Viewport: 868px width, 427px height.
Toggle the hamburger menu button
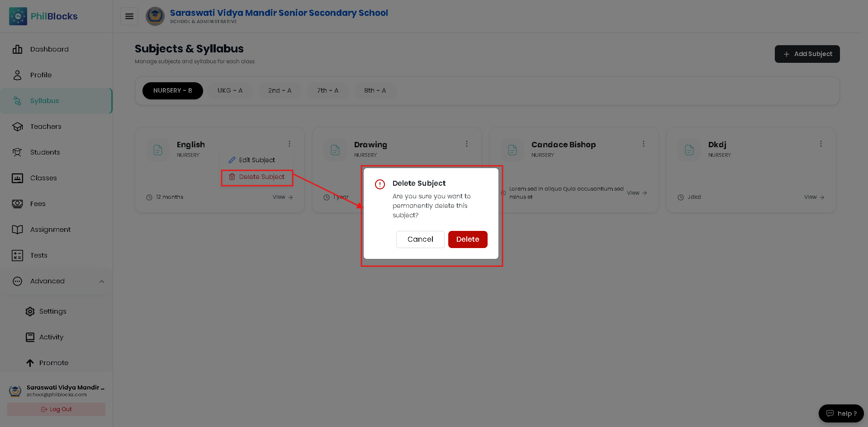coord(129,16)
